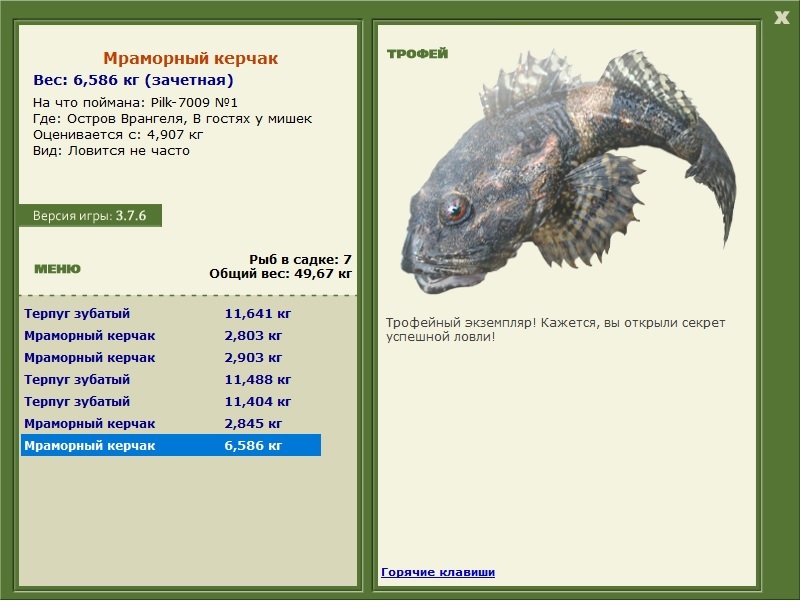
Task: Click the Трофейный экземпляр description text
Action: [x=555, y=330]
